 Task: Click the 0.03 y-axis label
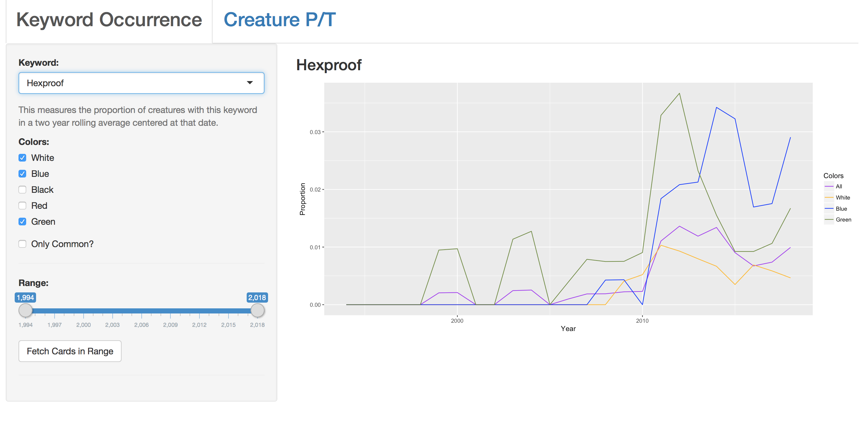[x=315, y=132]
